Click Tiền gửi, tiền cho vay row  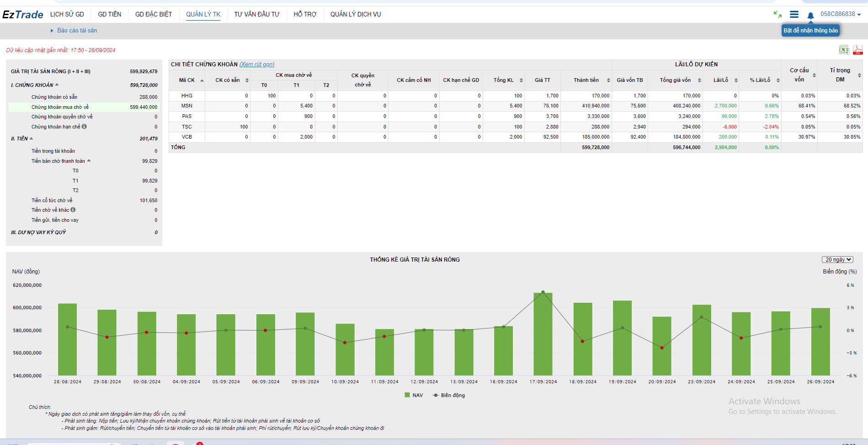click(84, 220)
